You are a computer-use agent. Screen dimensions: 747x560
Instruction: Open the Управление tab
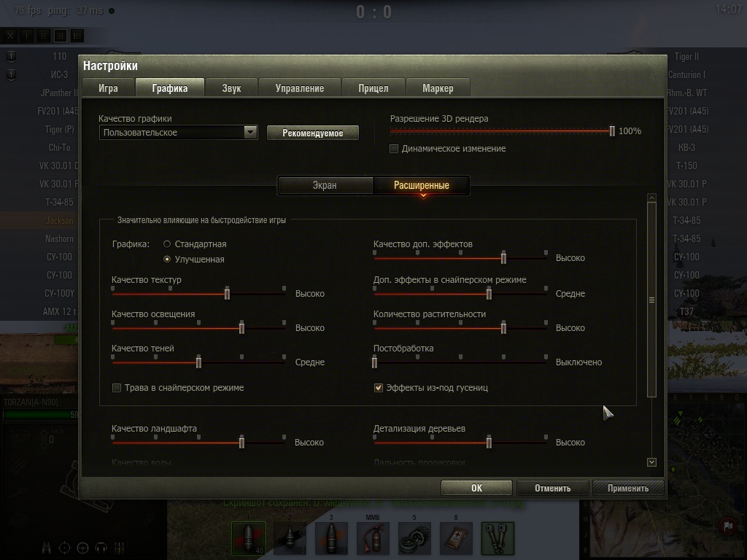pyautogui.click(x=300, y=88)
